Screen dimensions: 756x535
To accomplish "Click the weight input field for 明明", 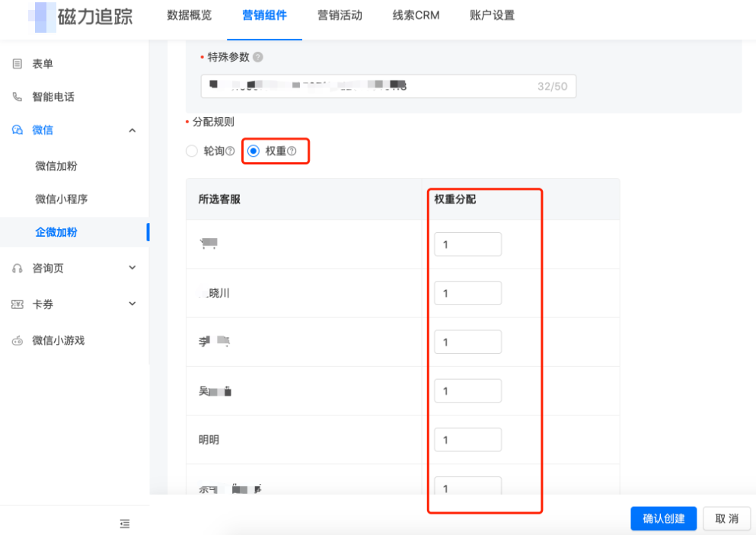I will pyautogui.click(x=467, y=439).
